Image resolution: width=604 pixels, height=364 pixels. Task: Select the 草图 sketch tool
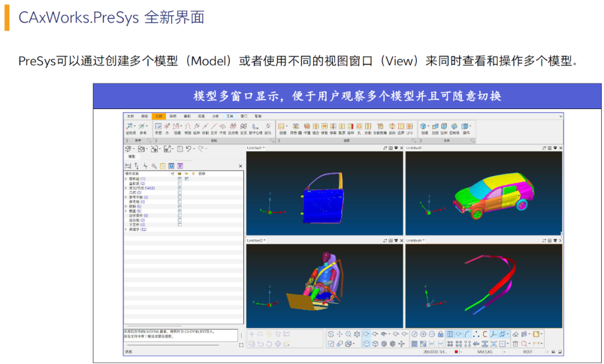point(158,128)
